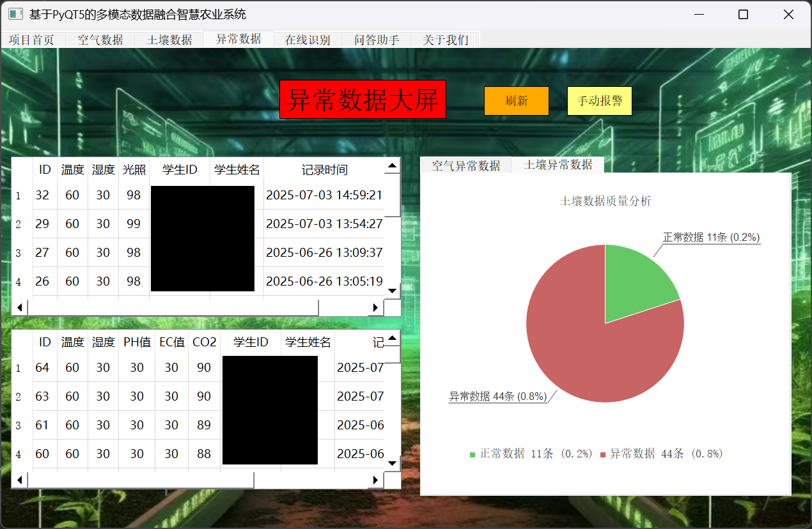Click green 正常数据 legend swatch
812x529 pixels.
472,454
